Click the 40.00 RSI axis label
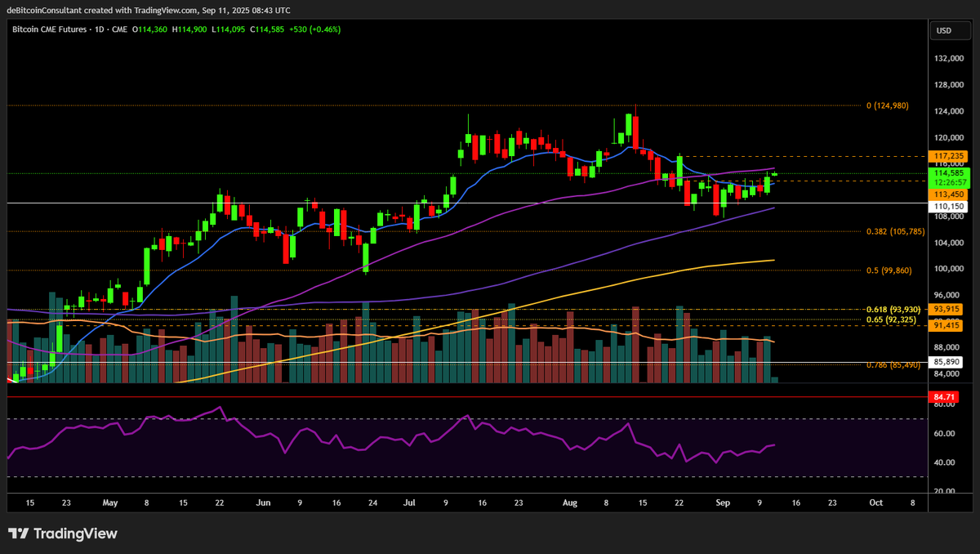This screenshot has width=980, height=554. [945, 462]
